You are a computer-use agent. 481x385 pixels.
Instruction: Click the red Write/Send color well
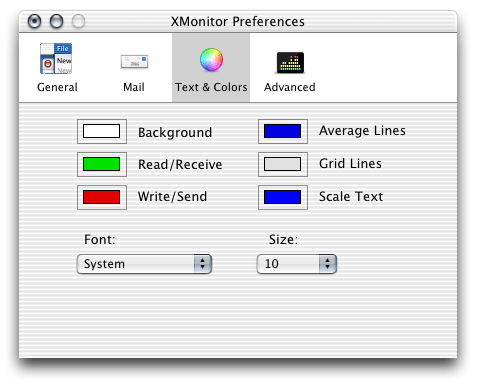pos(102,197)
